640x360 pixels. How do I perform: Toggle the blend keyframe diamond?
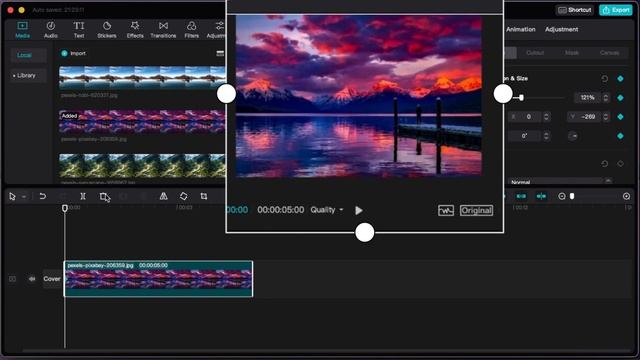(620, 164)
